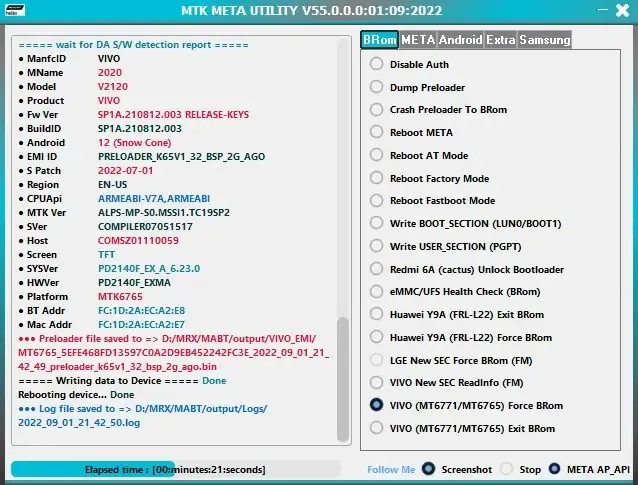Select Redmi 6A (cactus) Unlock Bootloader

tap(467, 269)
